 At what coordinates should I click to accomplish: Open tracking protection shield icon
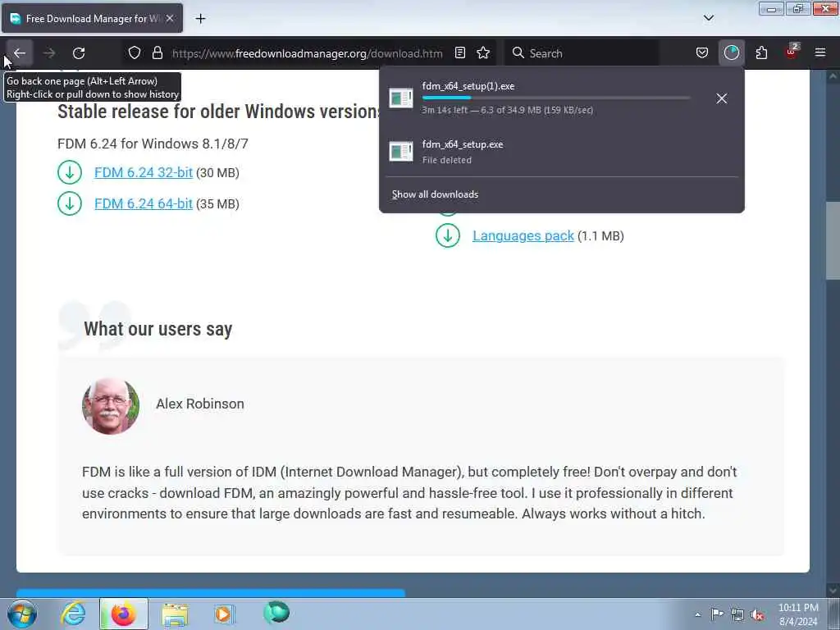pyautogui.click(x=135, y=53)
